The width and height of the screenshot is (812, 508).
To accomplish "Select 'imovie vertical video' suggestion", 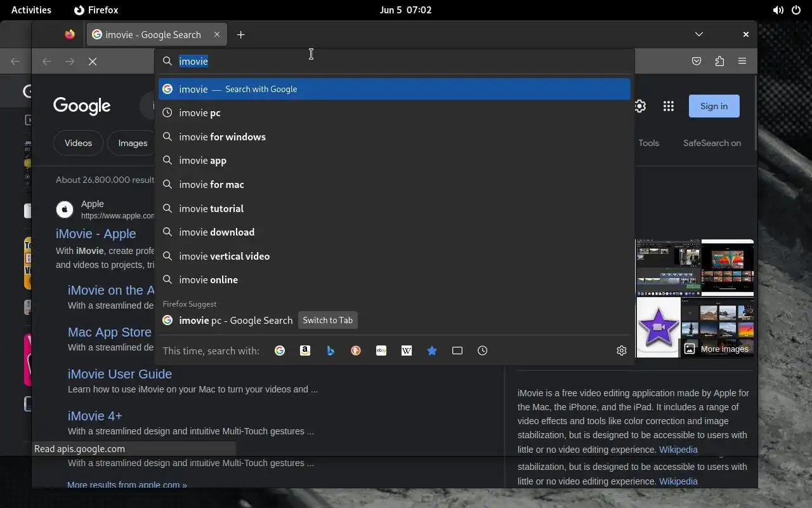I will [395, 256].
